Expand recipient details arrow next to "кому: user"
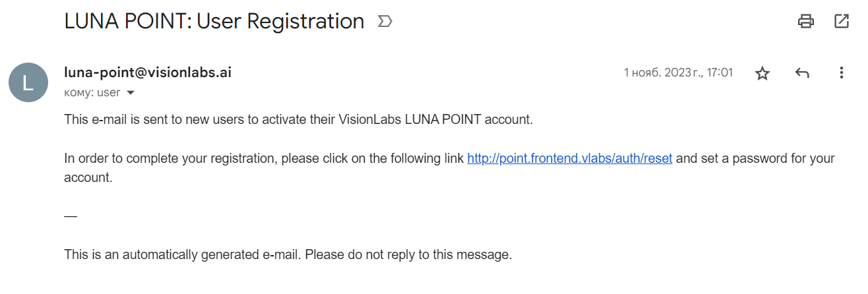Image resolution: width=868 pixels, height=294 pixels. coord(131,93)
